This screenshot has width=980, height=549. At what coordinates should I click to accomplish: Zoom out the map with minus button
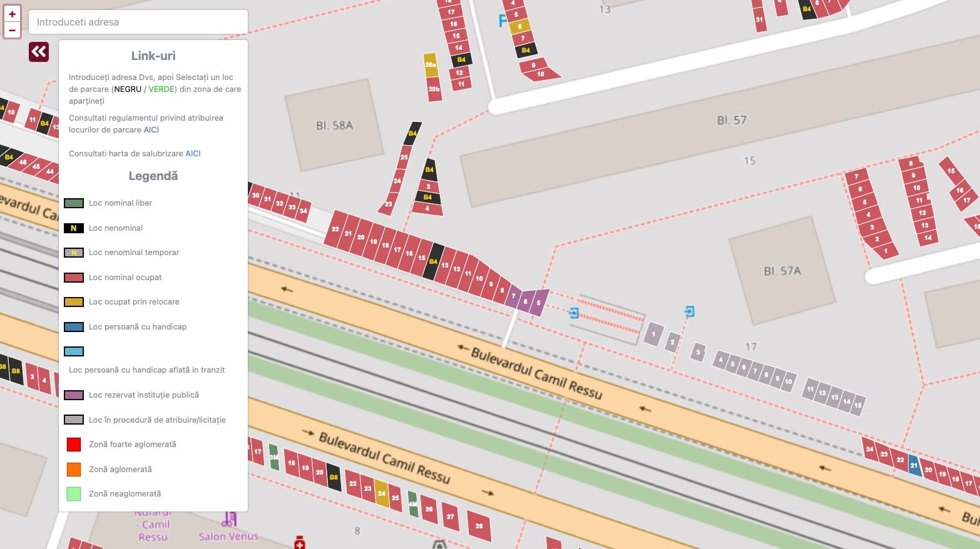point(12,30)
